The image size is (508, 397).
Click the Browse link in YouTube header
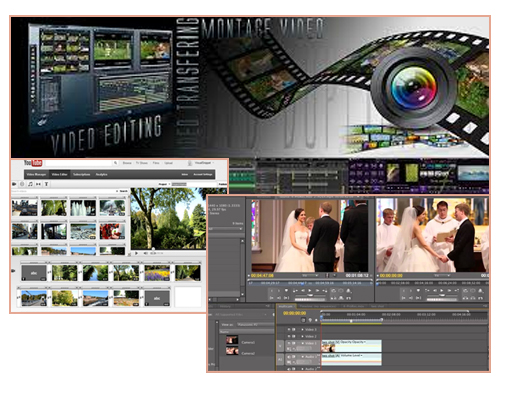(127, 163)
